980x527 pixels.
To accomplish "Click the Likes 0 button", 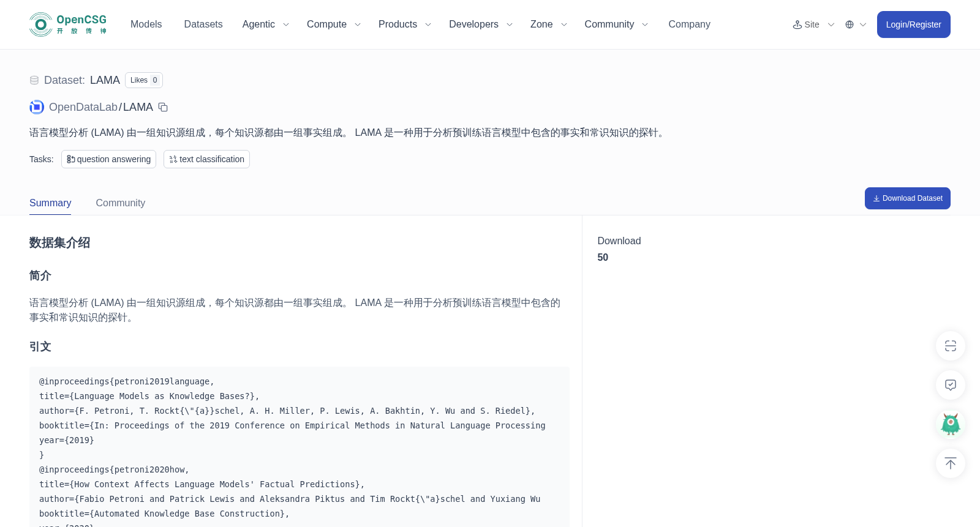I will (x=144, y=80).
